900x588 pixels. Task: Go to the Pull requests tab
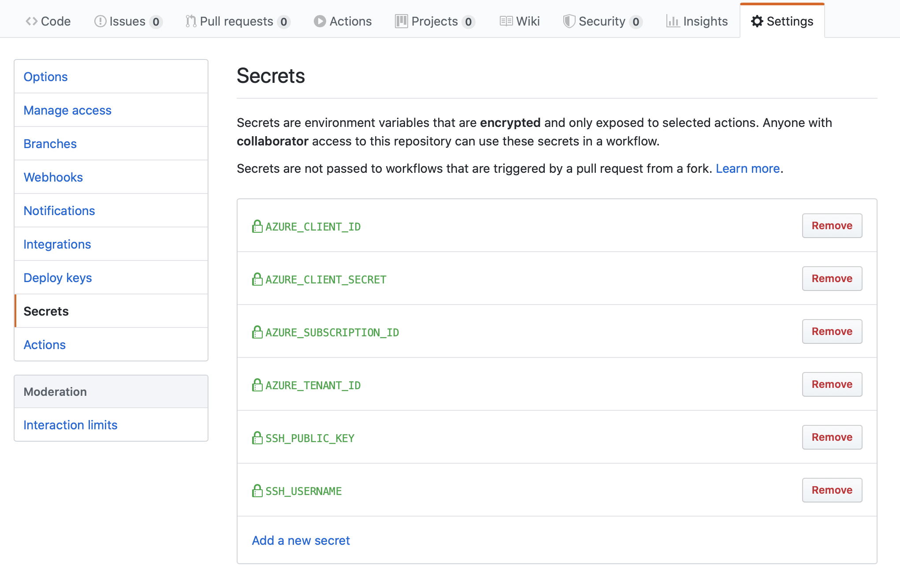point(238,21)
